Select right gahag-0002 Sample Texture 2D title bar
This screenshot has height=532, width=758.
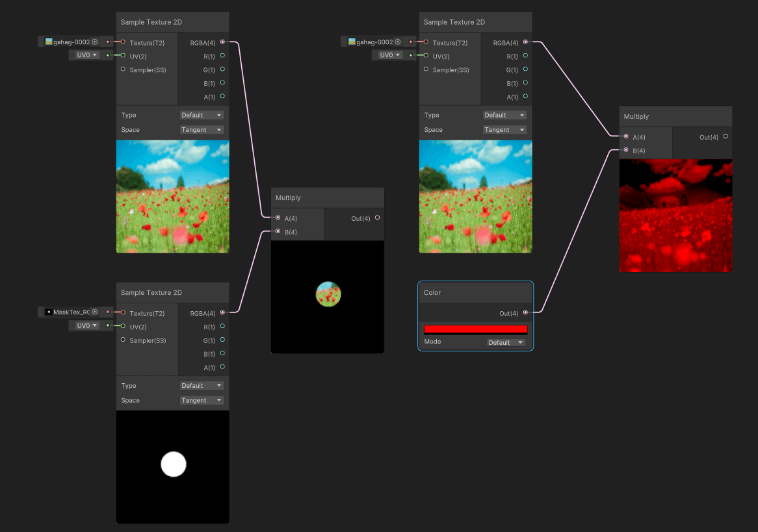pos(476,21)
